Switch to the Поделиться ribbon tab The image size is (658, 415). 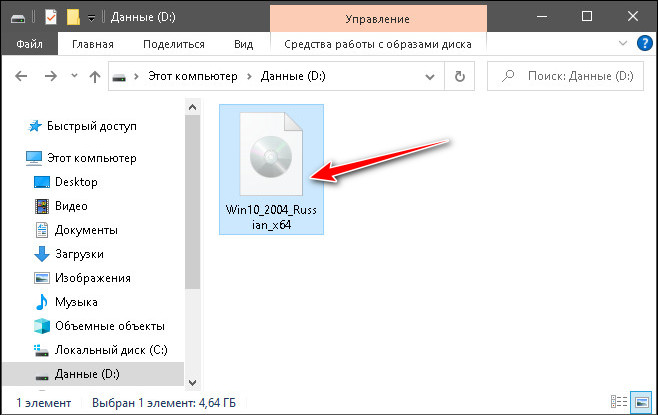coord(174,44)
